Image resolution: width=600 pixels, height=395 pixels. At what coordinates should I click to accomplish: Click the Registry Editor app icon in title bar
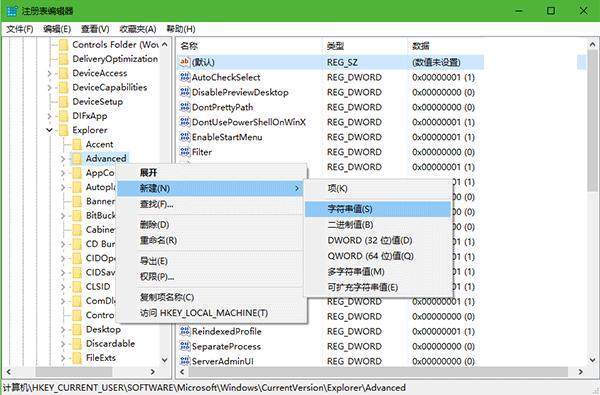11,11
